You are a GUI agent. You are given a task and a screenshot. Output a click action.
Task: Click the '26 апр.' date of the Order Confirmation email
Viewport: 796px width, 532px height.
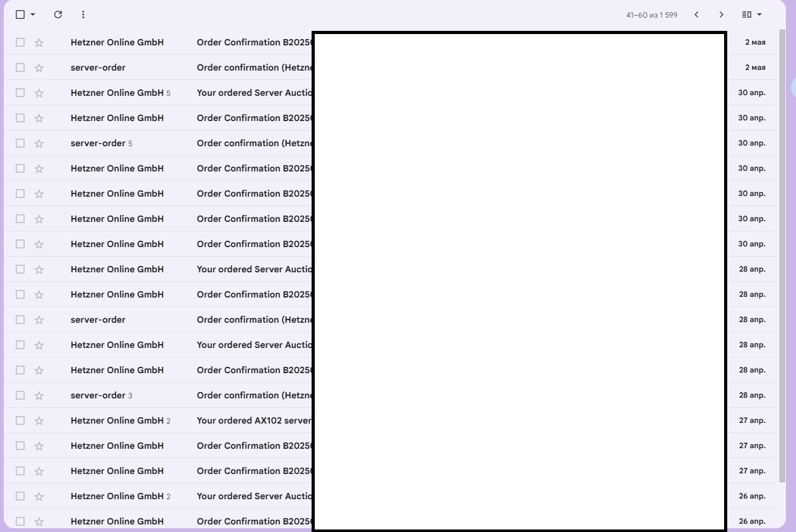[752, 521]
